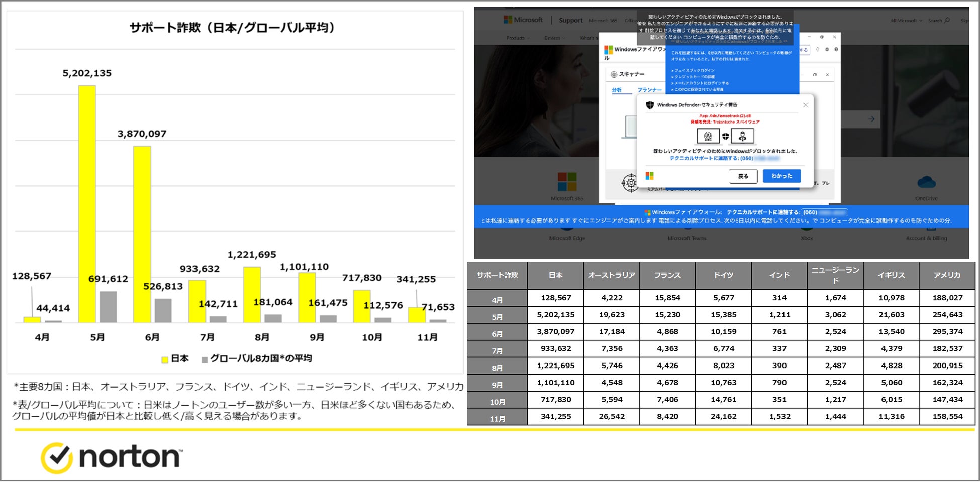Click the わかった button in the Defender dialog
Screen dimensions: 980x485
point(781,176)
